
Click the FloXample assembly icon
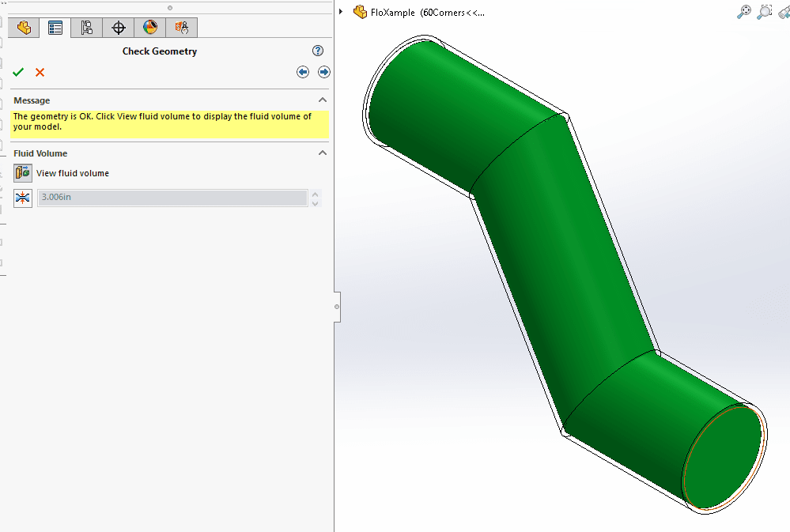(360, 12)
